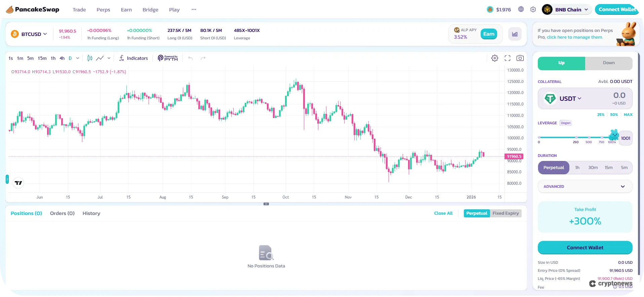Open chart settings gear

click(x=495, y=58)
